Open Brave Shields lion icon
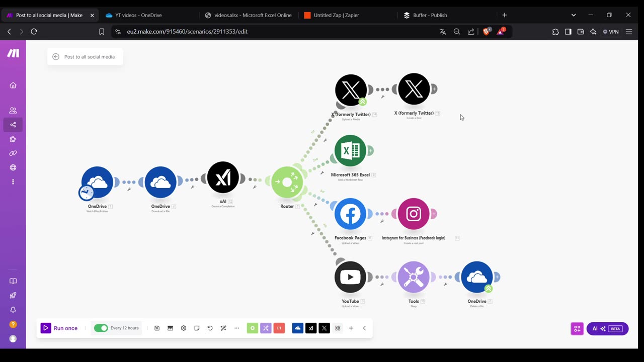Image resolution: width=644 pixels, height=362 pixels. (x=486, y=32)
